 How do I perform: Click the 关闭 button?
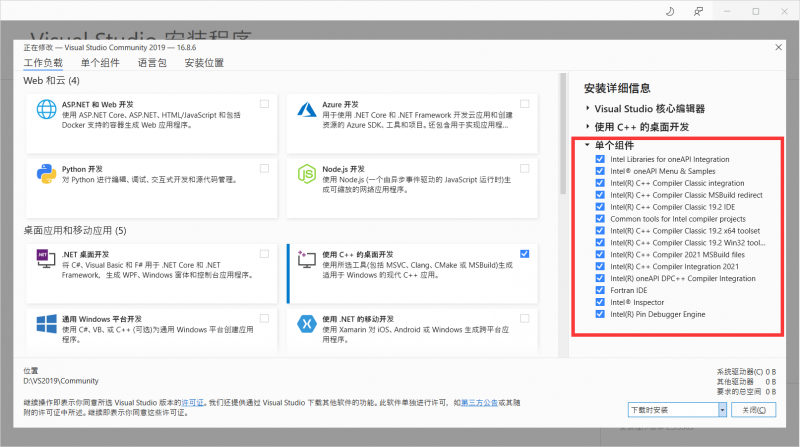(753, 410)
